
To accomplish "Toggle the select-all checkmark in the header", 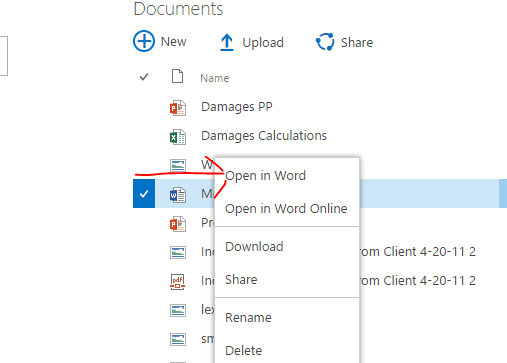I will [144, 77].
